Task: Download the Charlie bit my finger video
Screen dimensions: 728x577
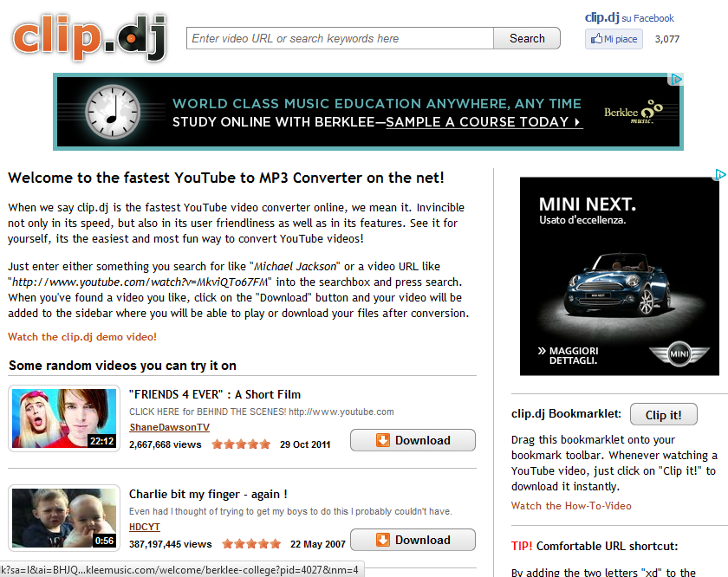Action: point(413,540)
